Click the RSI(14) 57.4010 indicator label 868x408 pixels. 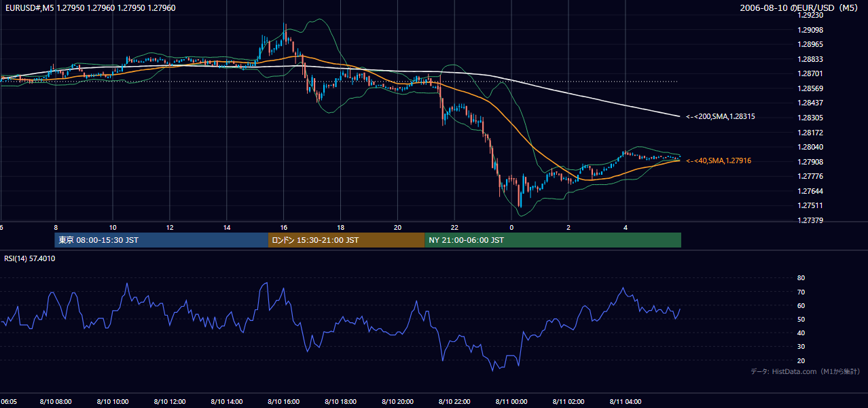(x=30, y=258)
